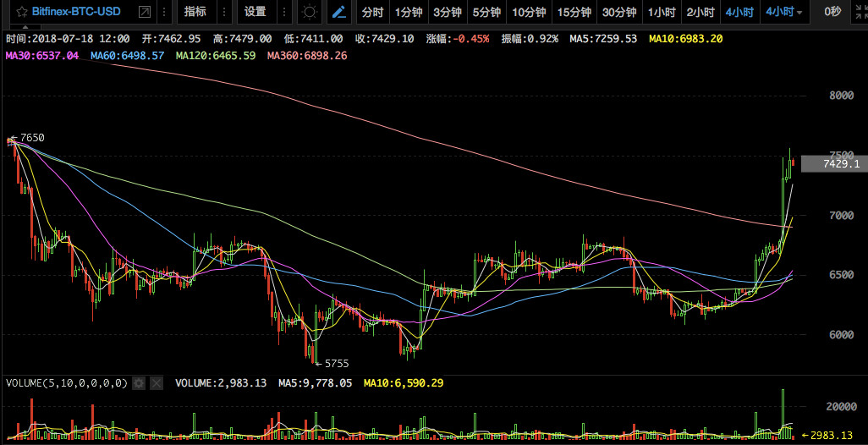The width and height of the screenshot is (868, 445).
Task: Click the 8000 price axis label
Action: (x=842, y=96)
